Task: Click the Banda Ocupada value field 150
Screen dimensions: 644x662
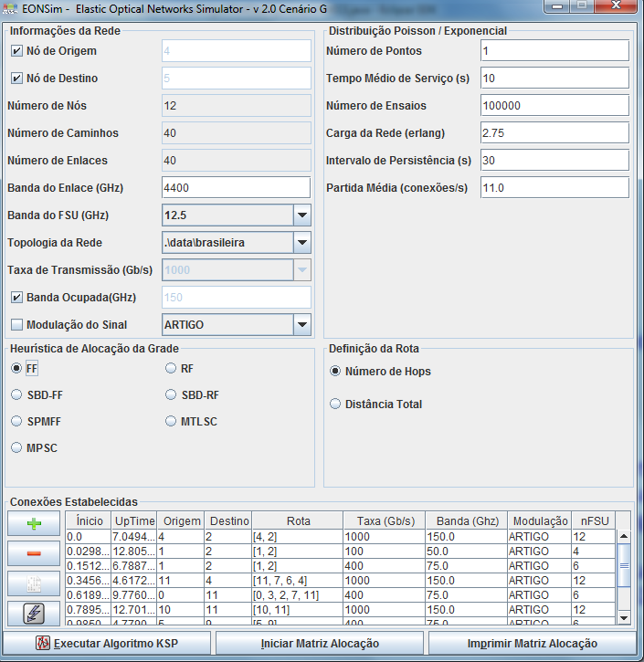Action: (x=236, y=298)
